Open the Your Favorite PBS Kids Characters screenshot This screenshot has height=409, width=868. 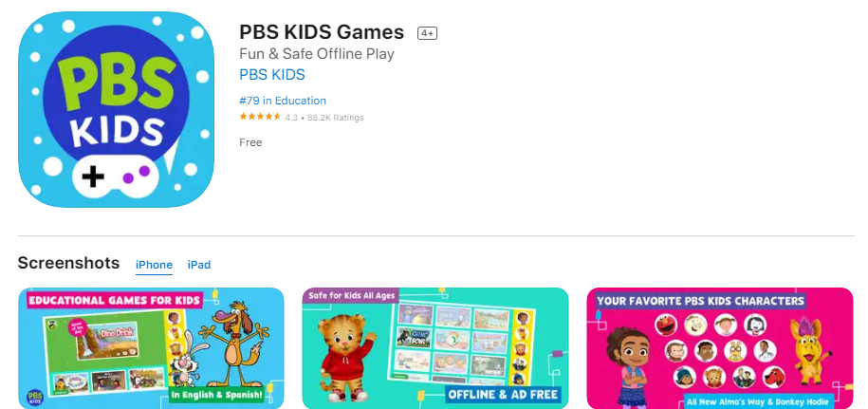pyautogui.click(x=720, y=348)
